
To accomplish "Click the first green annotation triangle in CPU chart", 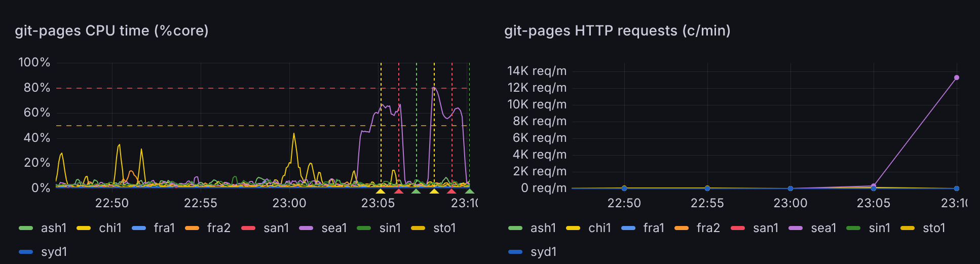I will click(x=416, y=191).
